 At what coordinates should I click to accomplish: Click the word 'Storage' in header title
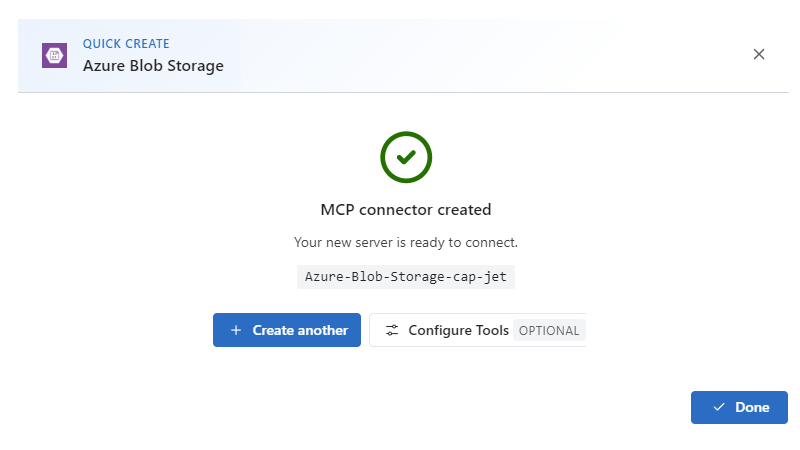[x=195, y=66]
